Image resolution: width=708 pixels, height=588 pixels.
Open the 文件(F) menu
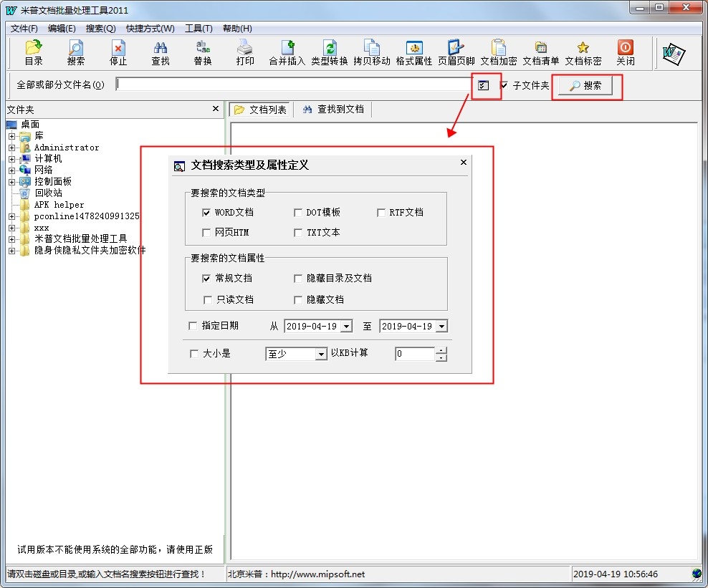(24, 29)
